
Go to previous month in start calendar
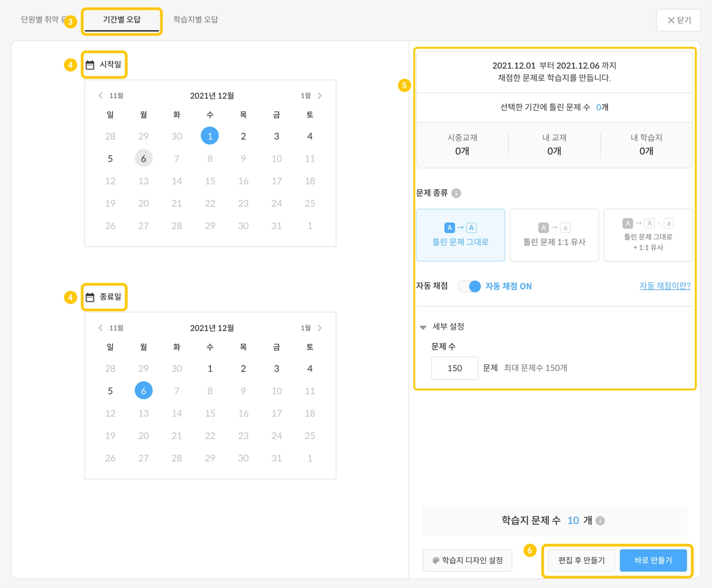pyautogui.click(x=101, y=96)
